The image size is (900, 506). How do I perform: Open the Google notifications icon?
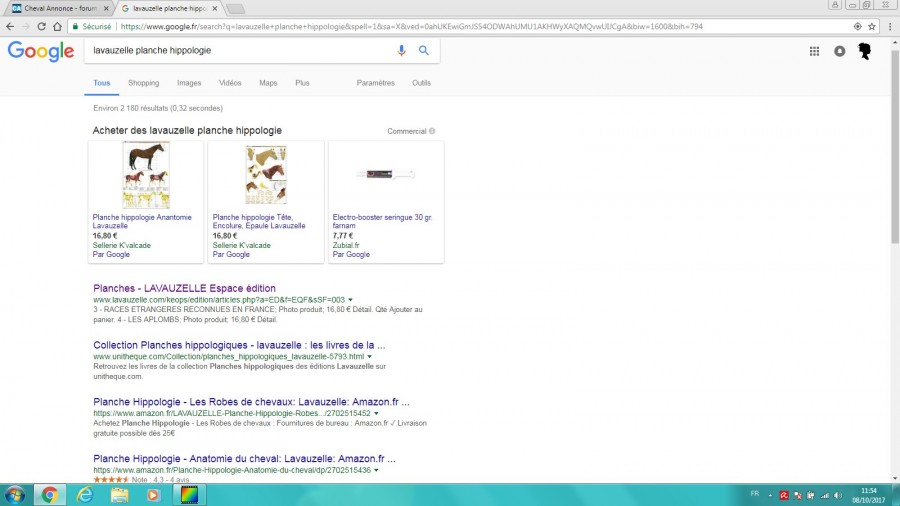click(839, 51)
